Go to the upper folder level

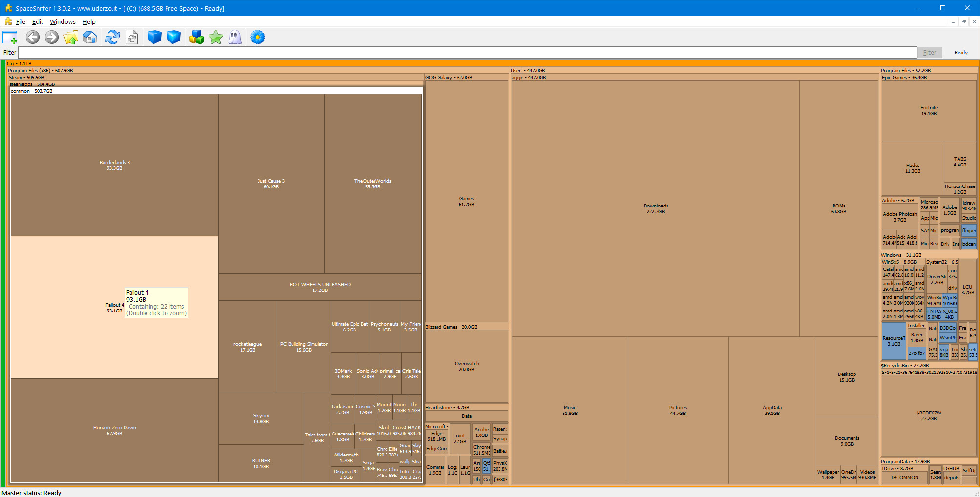coord(71,38)
